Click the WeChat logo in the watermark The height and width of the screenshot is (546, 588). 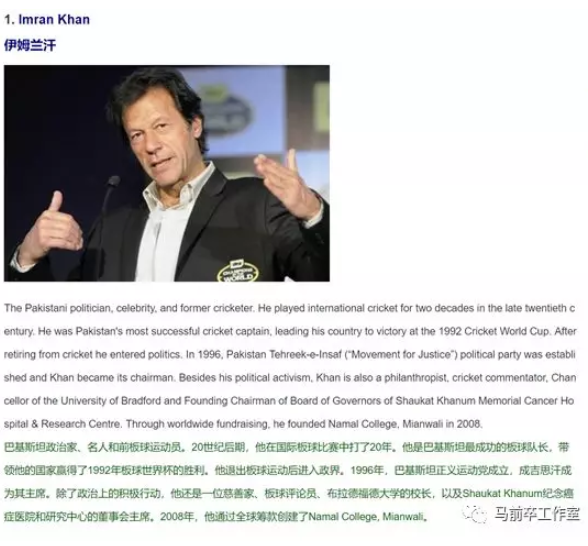[475, 513]
